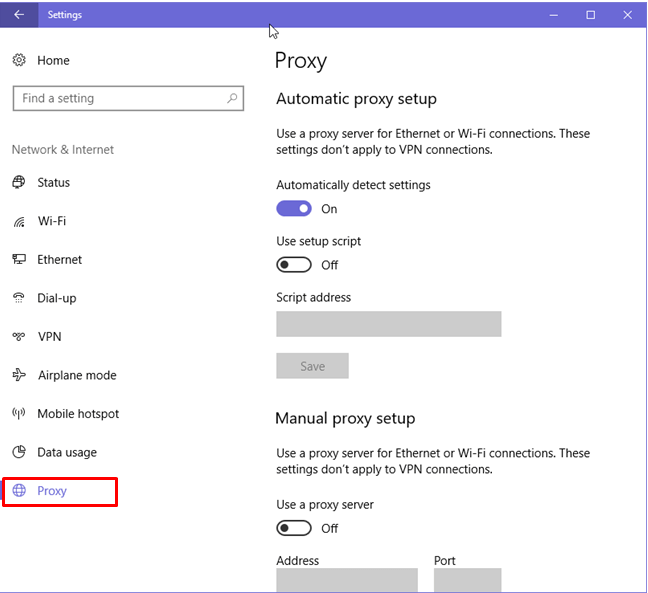Screen dimensions: 648x593
Task: Turn on Use a proxy server
Action: pos(294,528)
